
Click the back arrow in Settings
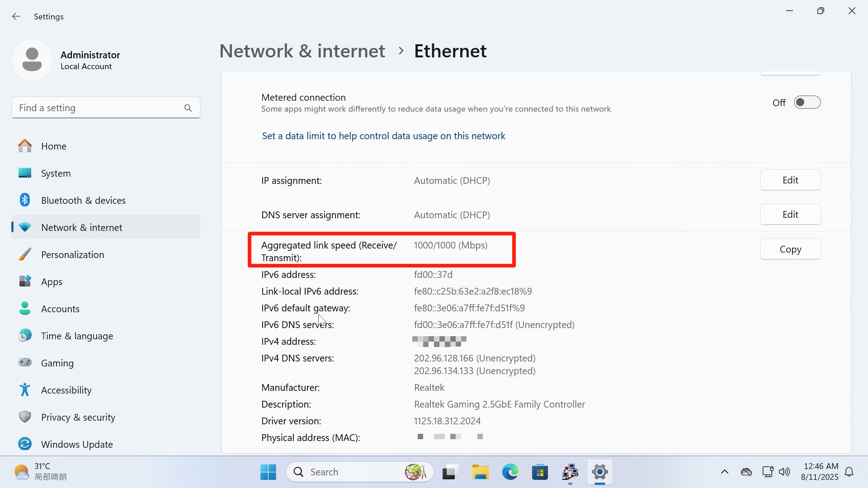16,17
